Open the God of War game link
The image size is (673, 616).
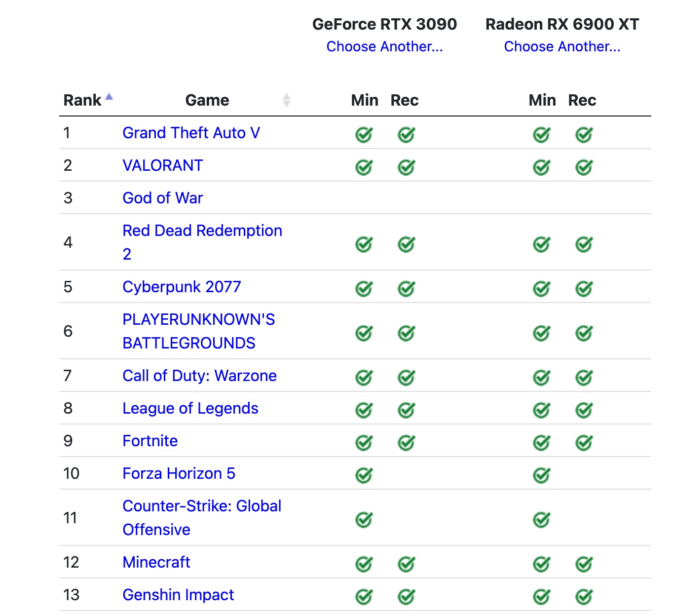click(163, 198)
